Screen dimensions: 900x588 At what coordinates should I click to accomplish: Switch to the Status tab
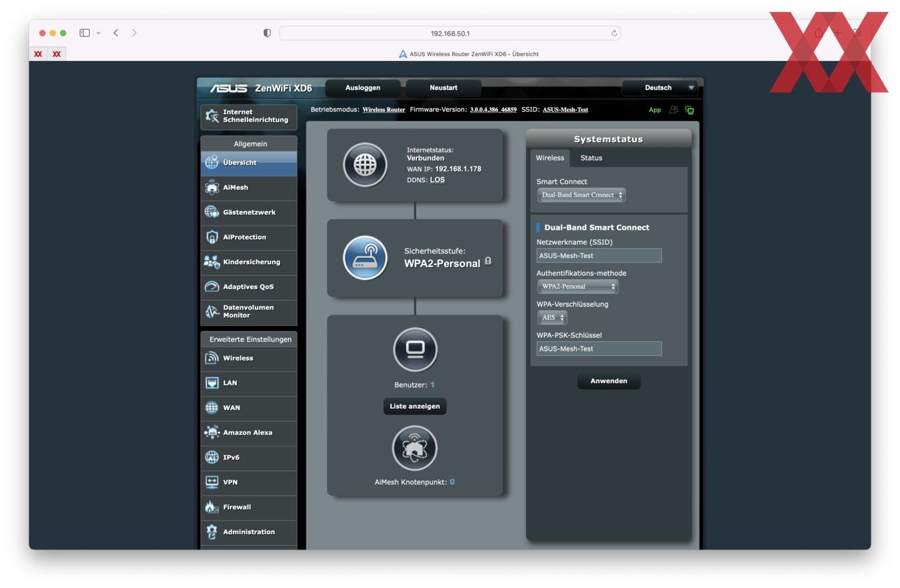591,157
